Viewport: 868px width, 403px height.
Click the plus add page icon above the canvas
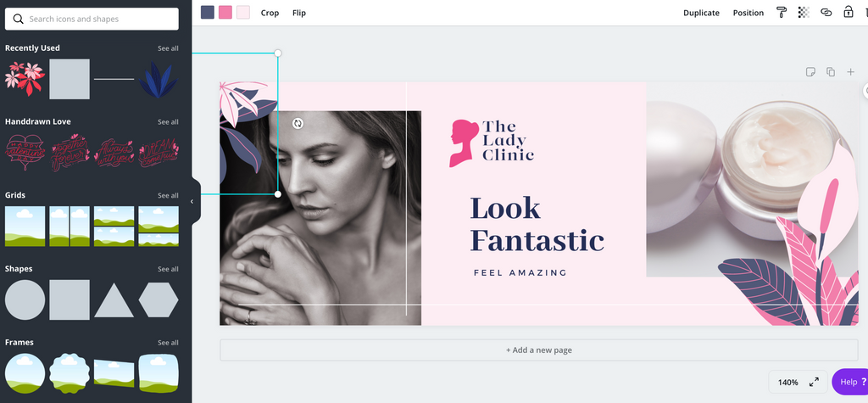(850, 72)
